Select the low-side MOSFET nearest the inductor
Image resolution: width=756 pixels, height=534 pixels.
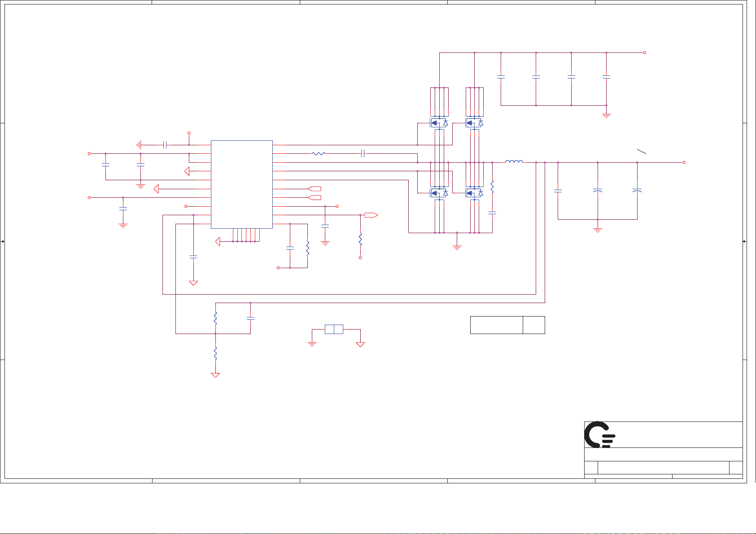click(475, 193)
